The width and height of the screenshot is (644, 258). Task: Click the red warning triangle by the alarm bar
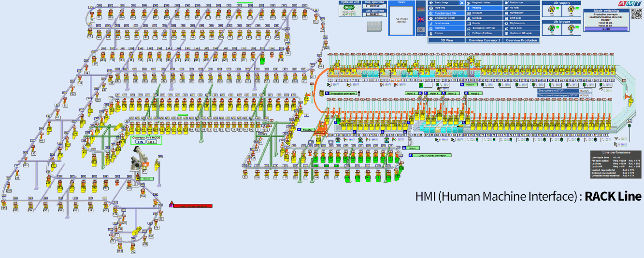coord(171,203)
